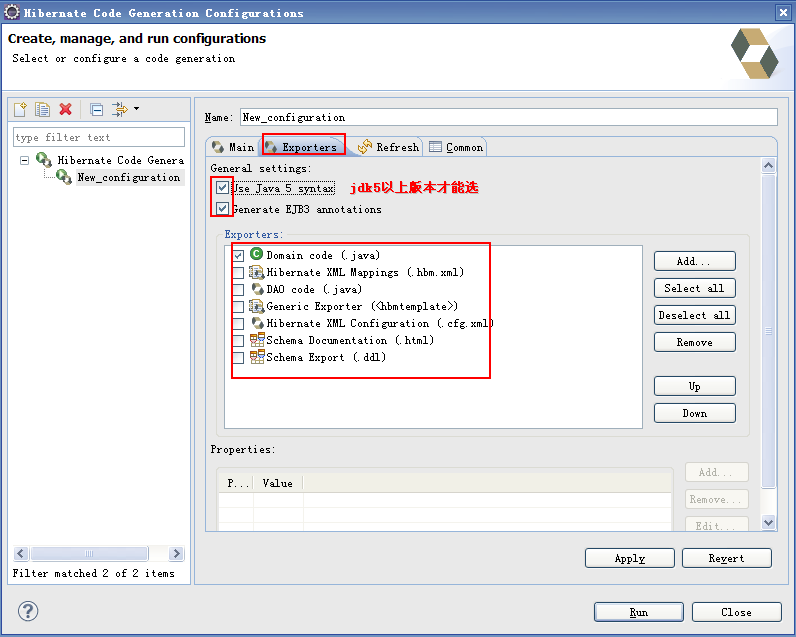This screenshot has width=796, height=637.
Task: Click Hibernate Code Generation tree node icon
Action: (x=44, y=160)
